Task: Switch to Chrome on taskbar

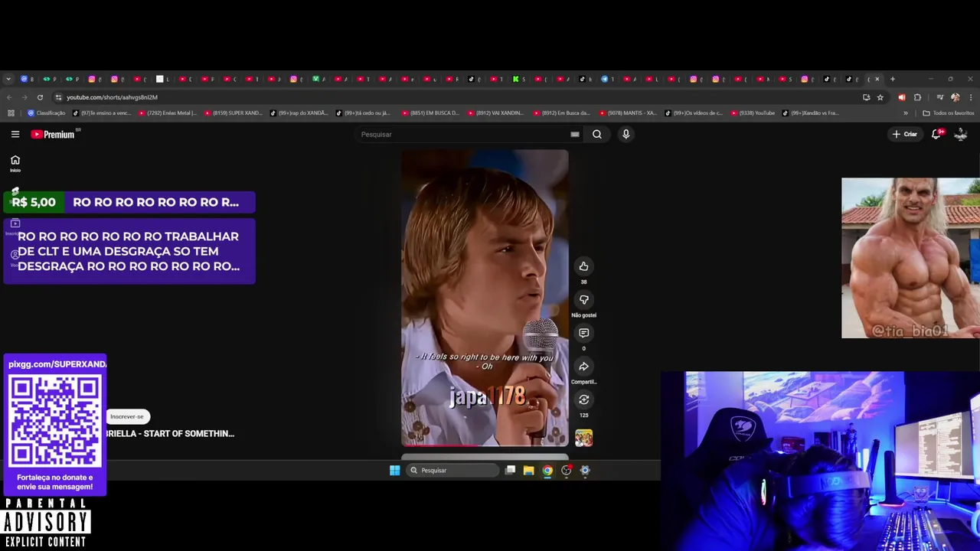Action: tap(547, 471)
